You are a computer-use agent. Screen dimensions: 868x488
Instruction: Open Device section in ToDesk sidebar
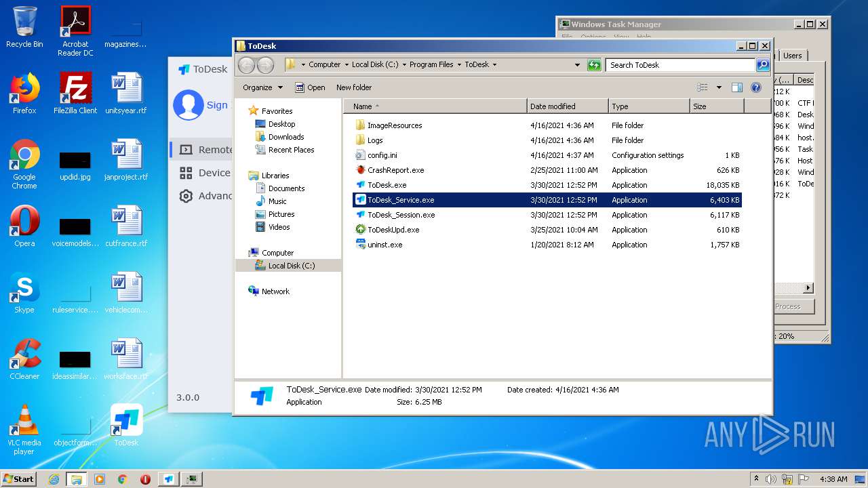pos(201,173)
